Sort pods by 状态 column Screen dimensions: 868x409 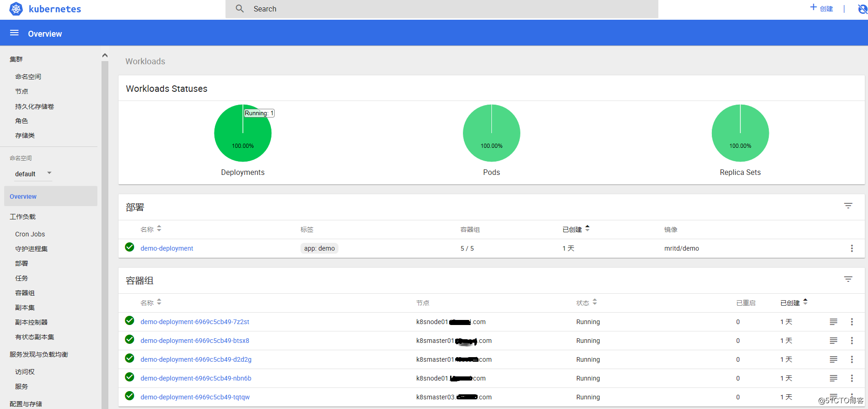tap(586, 303)
